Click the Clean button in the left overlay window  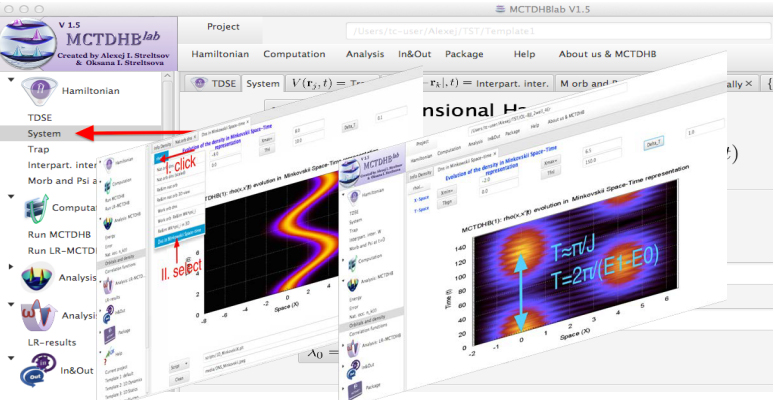click(179, 381)
